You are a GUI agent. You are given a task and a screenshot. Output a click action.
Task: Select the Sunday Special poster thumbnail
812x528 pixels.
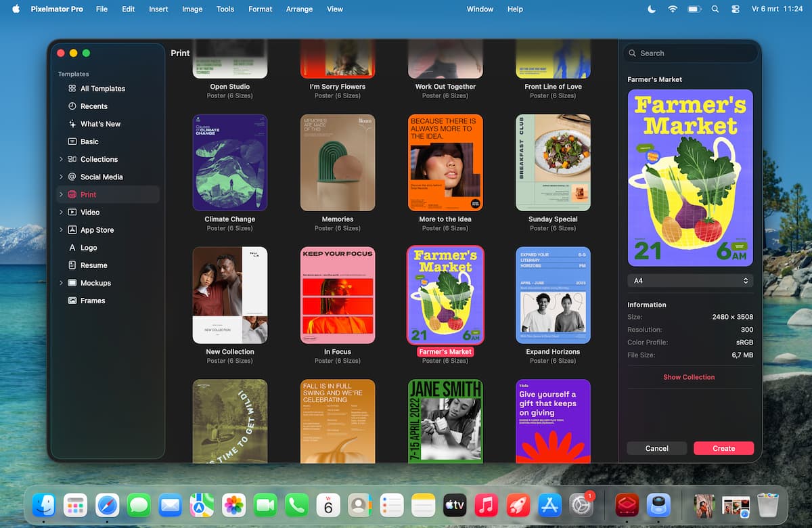coord(553,162)
